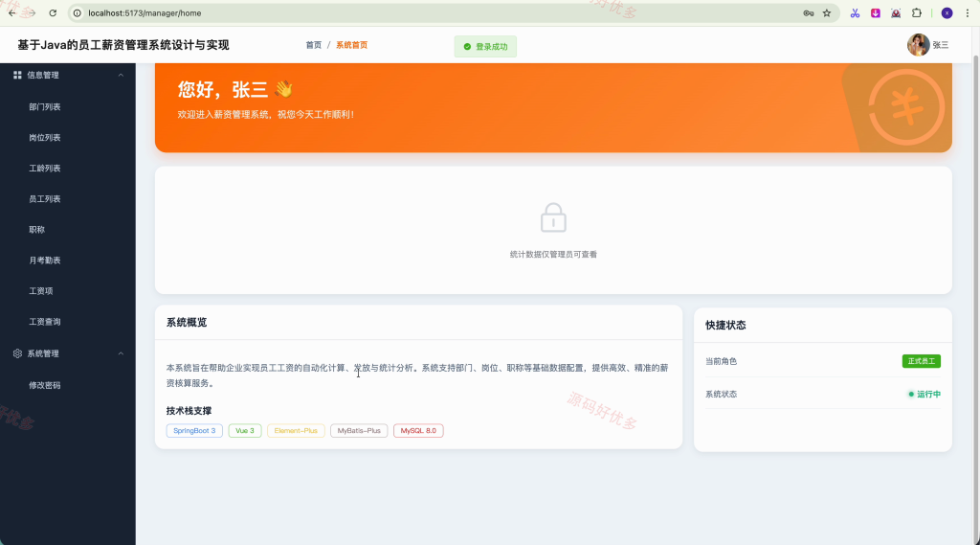This screenshot has width=980, height=545.
Task: Bookmark page with star icon
Action: (x=827, y=13)
